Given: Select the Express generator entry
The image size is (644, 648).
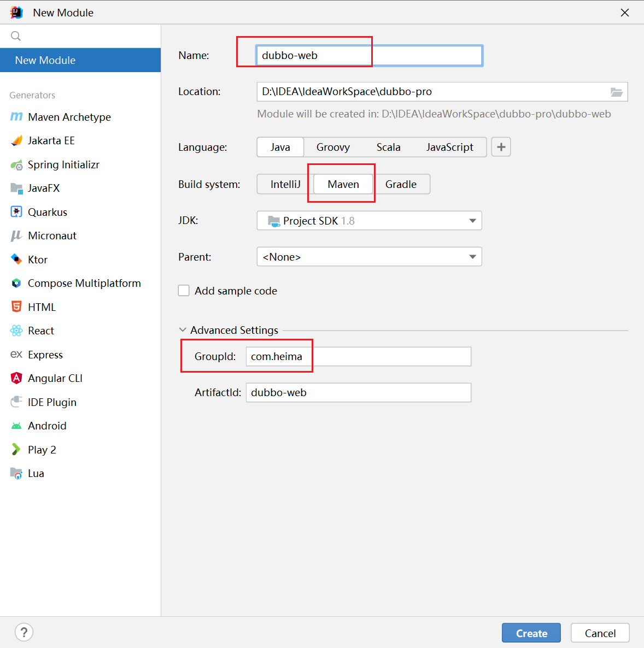Looking at the screenshot, I should (x=80, y=355).
